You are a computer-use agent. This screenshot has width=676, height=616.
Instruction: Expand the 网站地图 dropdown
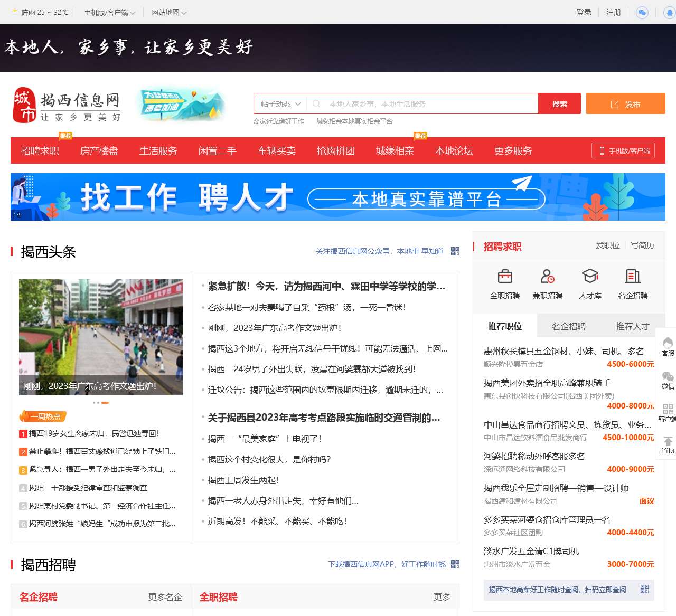(169, 12)
